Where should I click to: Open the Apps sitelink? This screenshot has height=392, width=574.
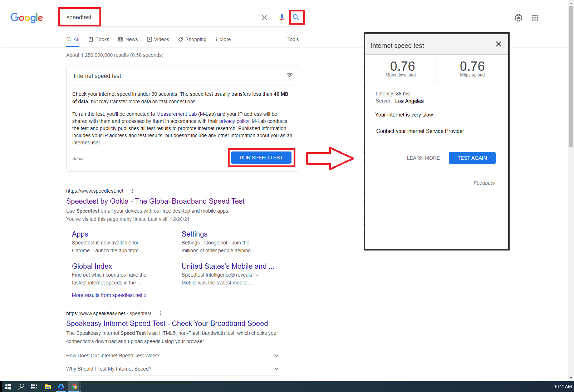point(80,234)
